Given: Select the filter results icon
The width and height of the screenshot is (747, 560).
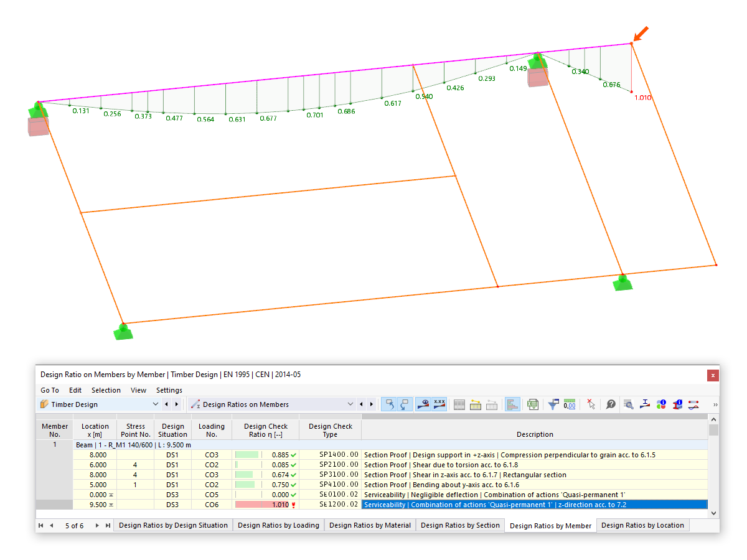Looking at the screenshot, I should 553,404.
